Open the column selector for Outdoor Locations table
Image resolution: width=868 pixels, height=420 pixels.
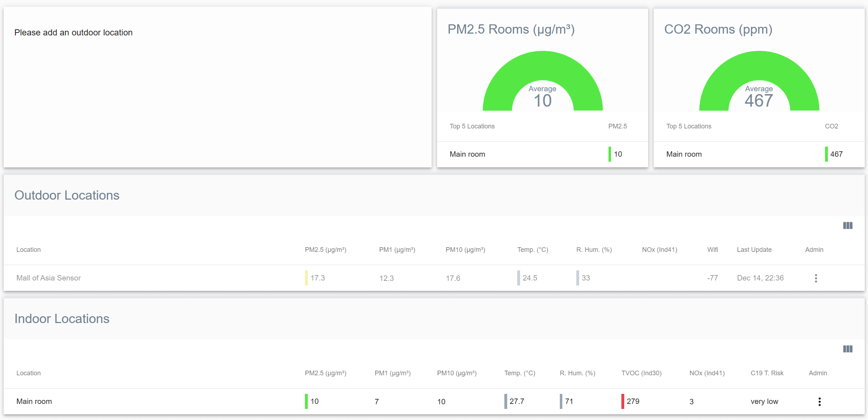(847, 225)
